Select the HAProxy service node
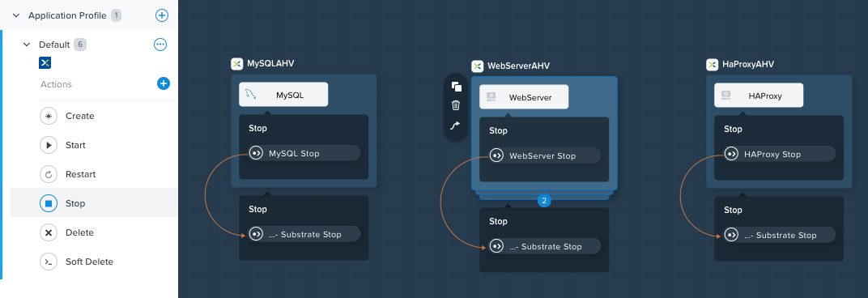This screenshot has height=298, width=868. (759, 96)
